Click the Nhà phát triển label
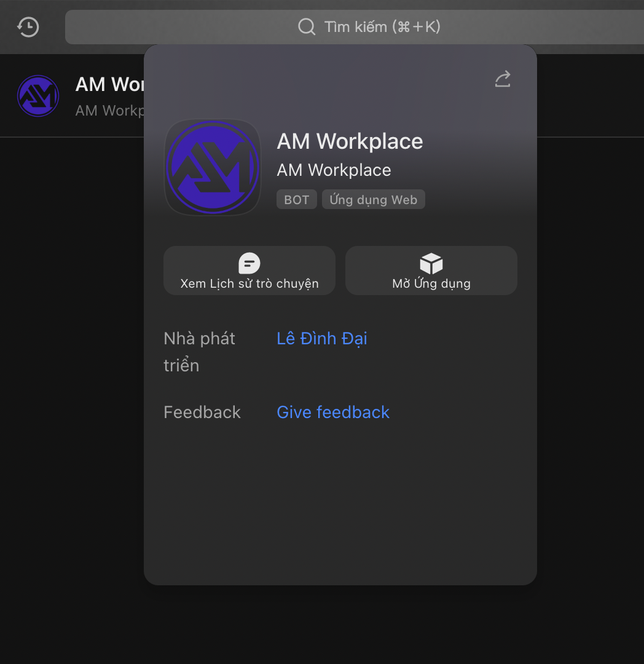 pos(199,351)
